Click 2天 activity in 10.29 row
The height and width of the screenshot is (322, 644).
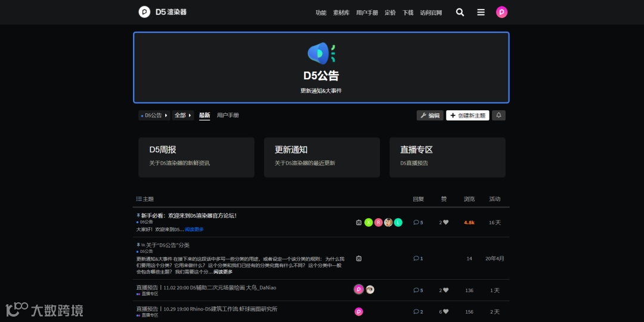tap(494, 312)
